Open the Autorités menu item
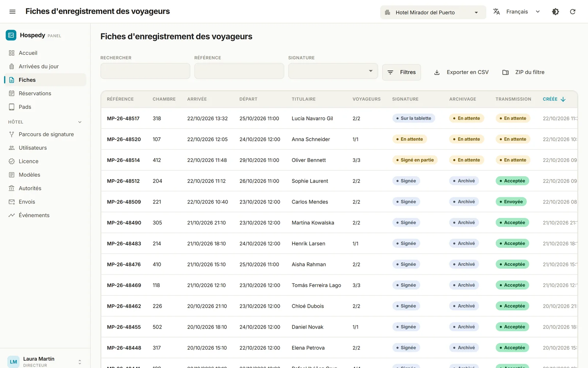The image size is (588, 368). point(45,188)
